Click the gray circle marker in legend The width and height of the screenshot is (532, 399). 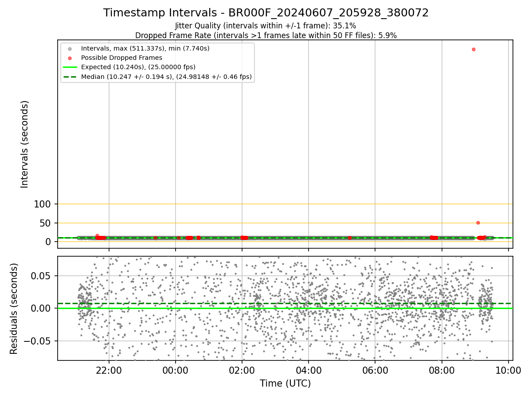click(x=70, y=48)
